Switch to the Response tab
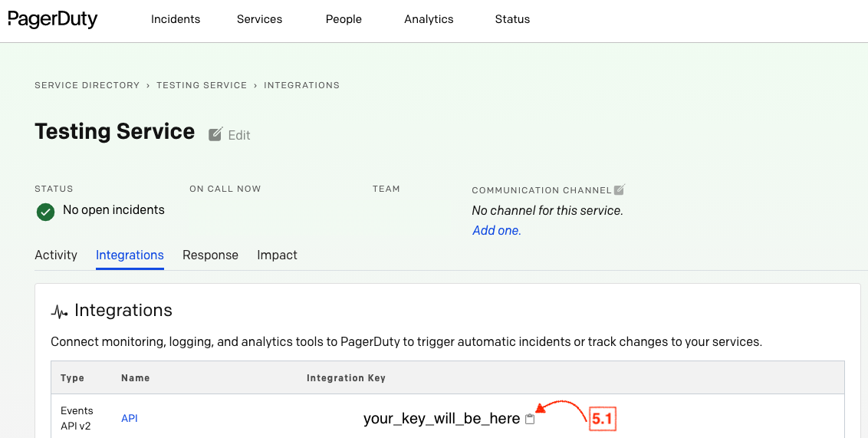868x438 pixels. (210, 255)
